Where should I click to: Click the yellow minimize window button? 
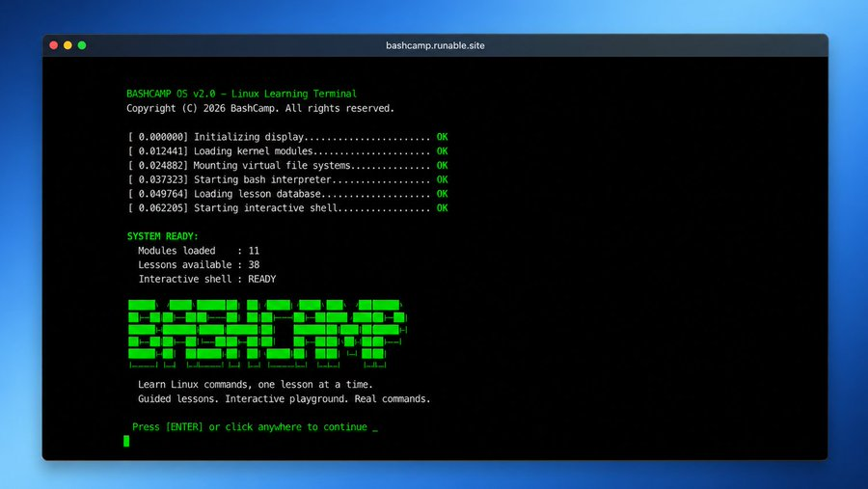click(68, 45)
